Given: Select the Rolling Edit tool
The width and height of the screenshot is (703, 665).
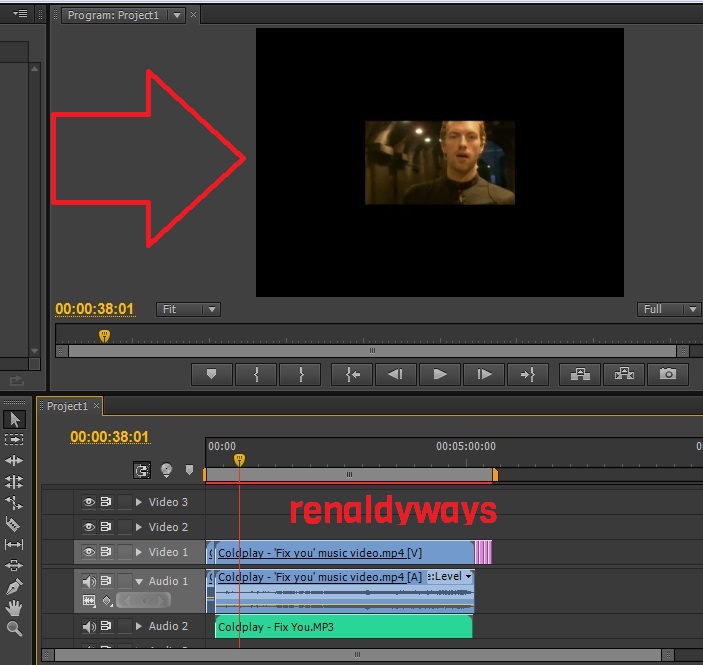Looking at the screenshot, I should [x=14, y=482].
